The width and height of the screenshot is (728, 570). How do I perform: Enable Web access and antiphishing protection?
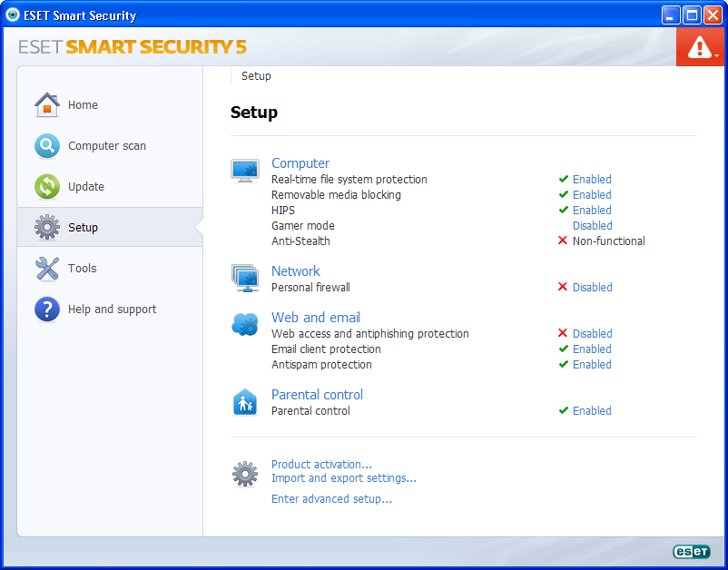click(x=593, y=333)
